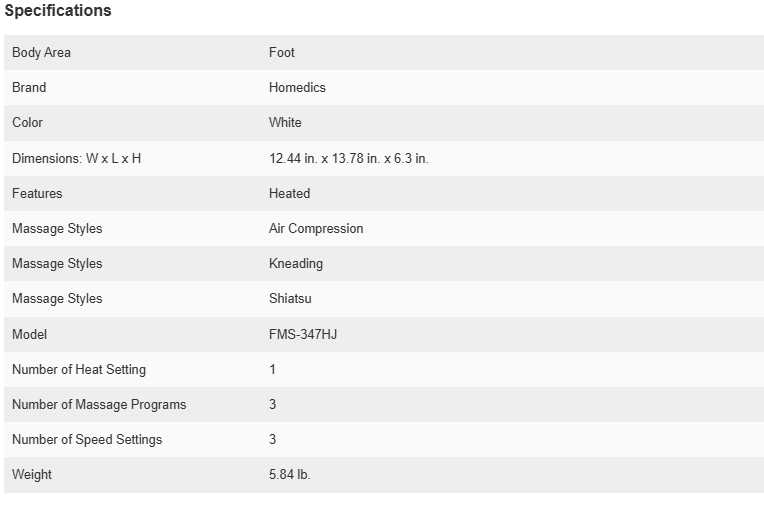This screenshot has height=507, width=764.
Task: Click the Brand row label
Action: tap(29, 88)
